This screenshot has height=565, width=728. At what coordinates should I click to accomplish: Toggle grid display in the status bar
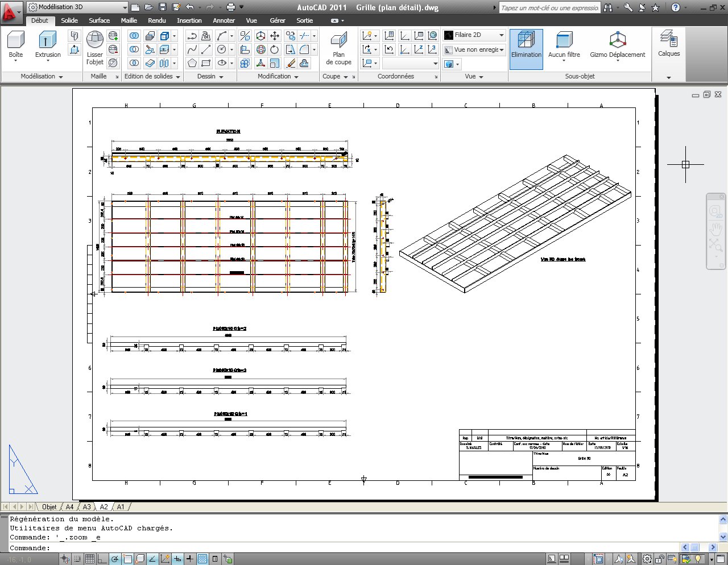pos(90,559)
